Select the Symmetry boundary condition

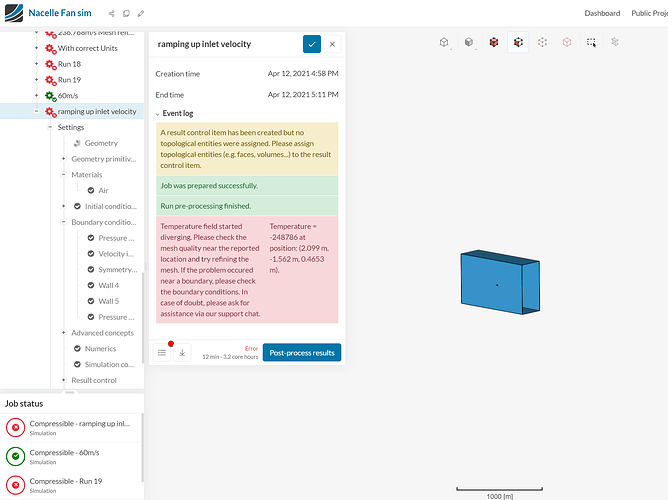[118, 270]
